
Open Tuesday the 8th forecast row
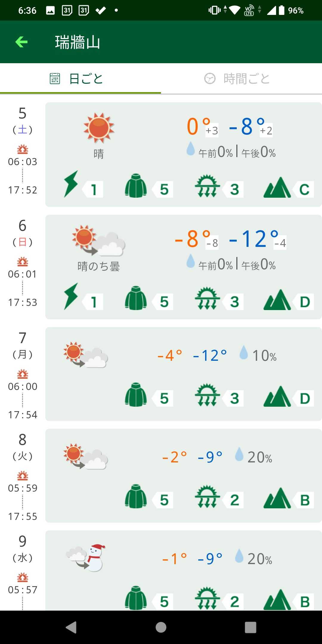(183, 476)
